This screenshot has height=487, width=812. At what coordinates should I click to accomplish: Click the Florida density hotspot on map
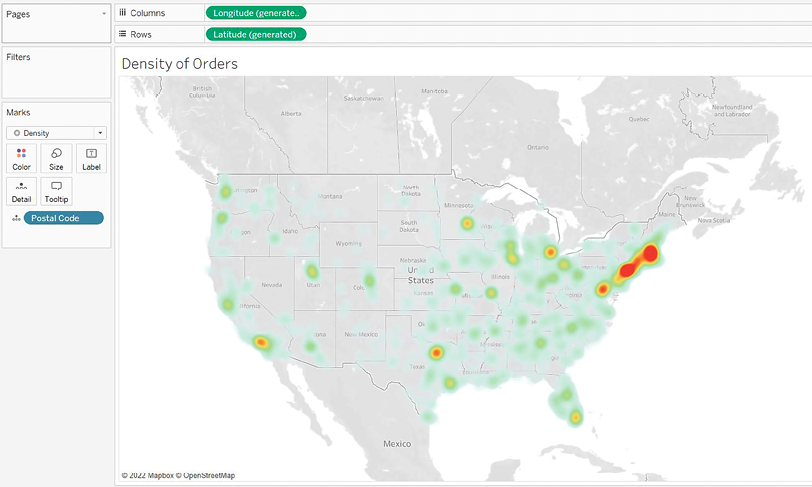[x=575, y=416]
